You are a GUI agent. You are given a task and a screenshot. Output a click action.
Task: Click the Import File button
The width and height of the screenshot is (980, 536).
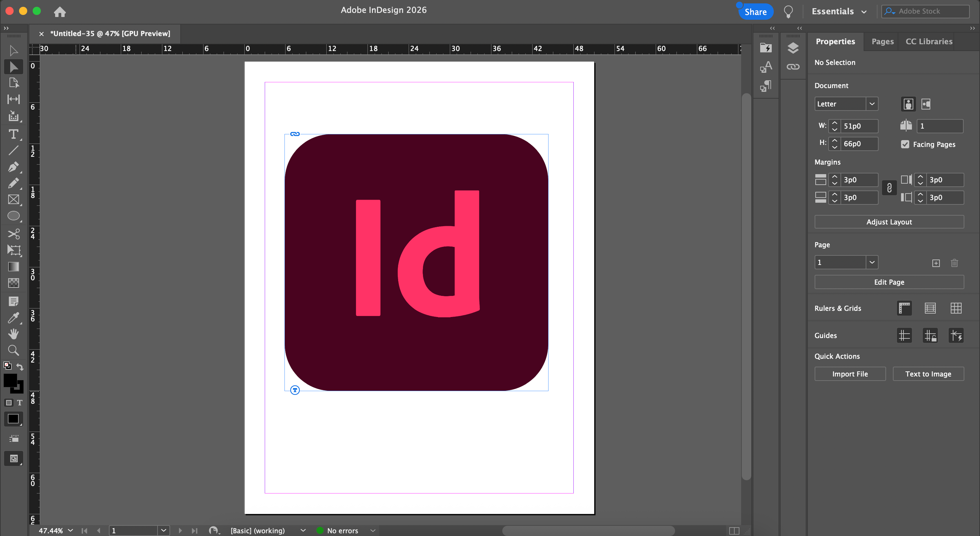(850, 374)
